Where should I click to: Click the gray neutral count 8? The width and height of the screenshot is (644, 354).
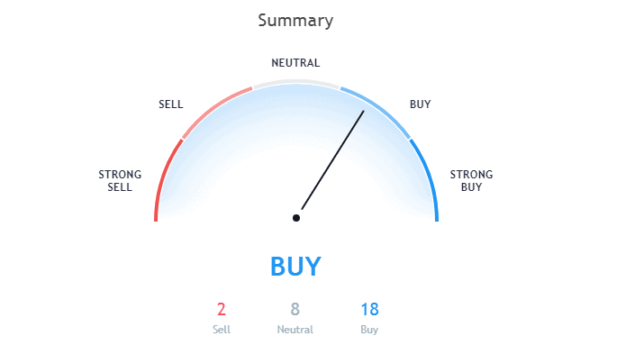[x=295, y=309]
